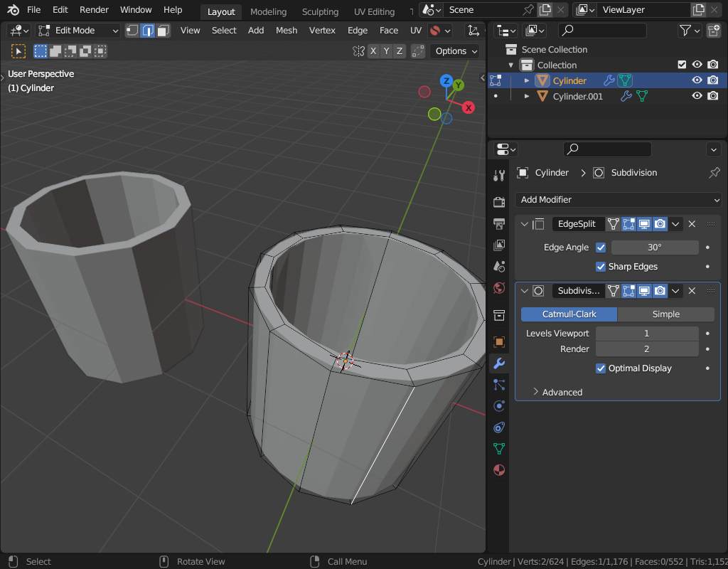
Task: Click the ViewLayer name field
Action: pyautogui.click(x=646, y=10)
